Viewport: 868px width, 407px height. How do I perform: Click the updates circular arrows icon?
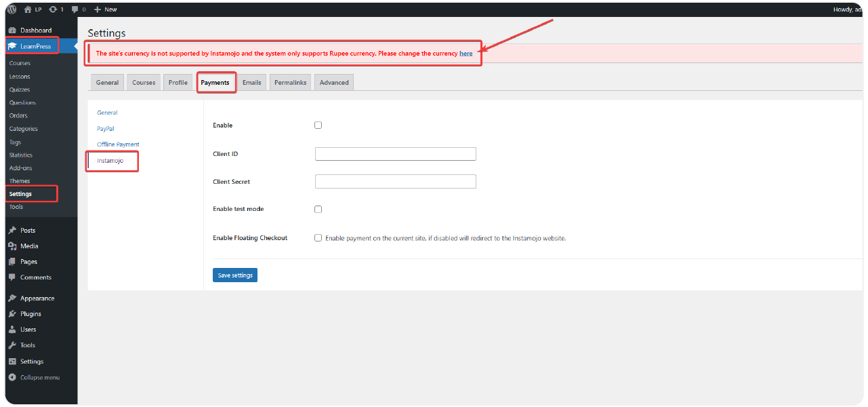(x=54, y=9)
